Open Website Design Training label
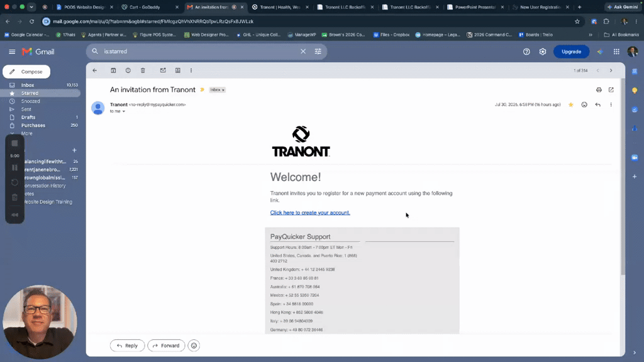Image resolution: width=644 pixels, height=362 pixels. coord(47,202)
